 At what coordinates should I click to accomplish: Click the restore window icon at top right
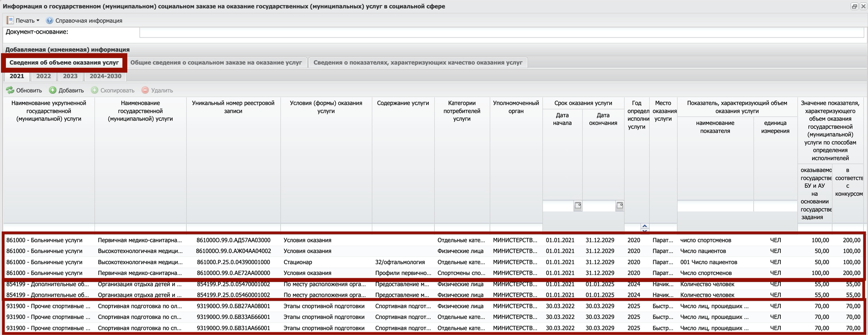(x=854, y=7)
